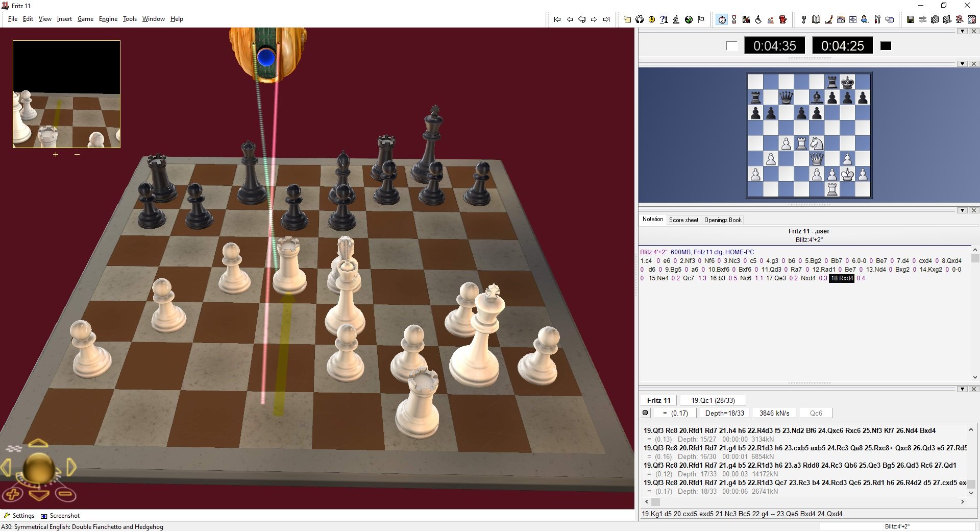
Task: Open the Game menu
Action: 85,19
